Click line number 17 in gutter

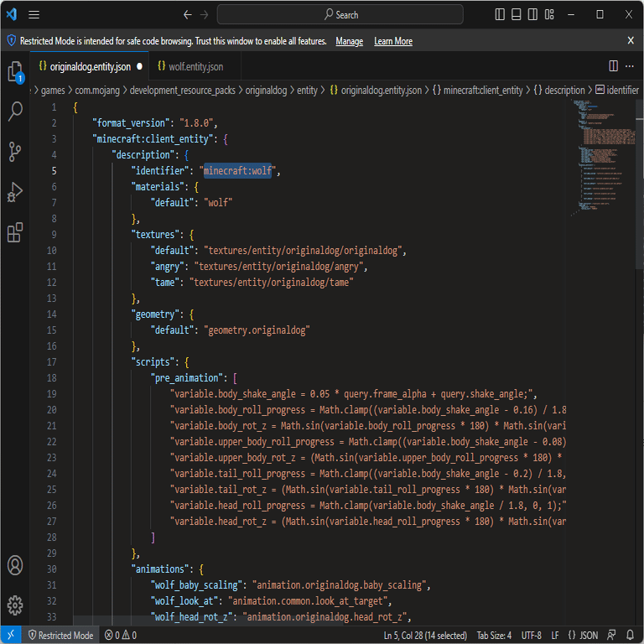(x=51, y=362)
